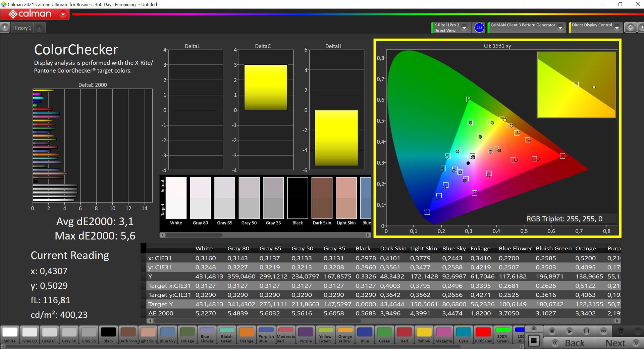Select the Blue patch button
The height and width of the screenshot is (349, 644).
pos(365,335)
